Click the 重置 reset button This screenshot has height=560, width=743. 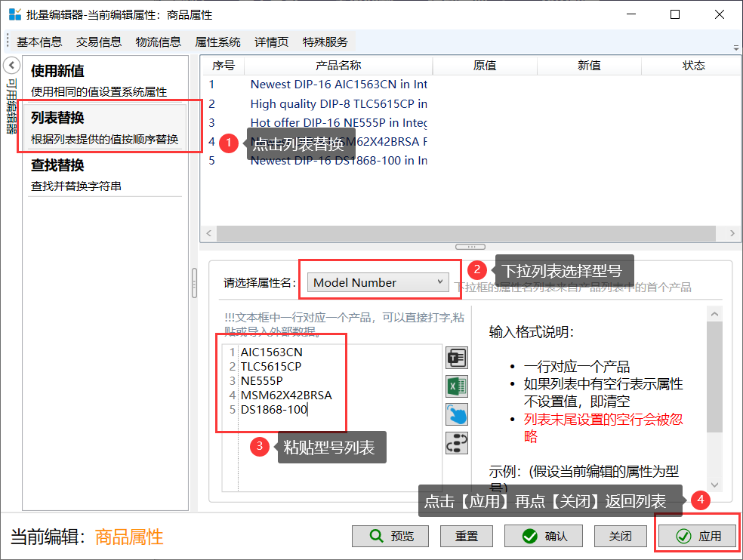[x=467, y=536]
